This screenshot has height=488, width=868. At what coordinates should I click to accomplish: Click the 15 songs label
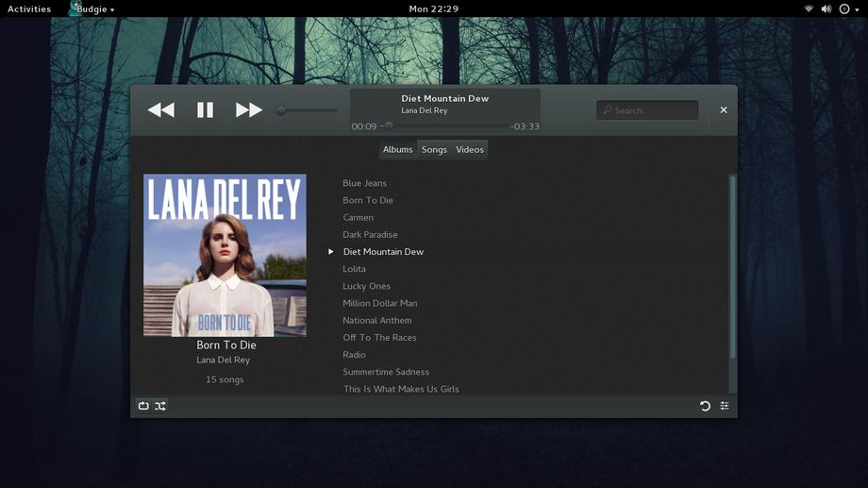click(225, 380)
